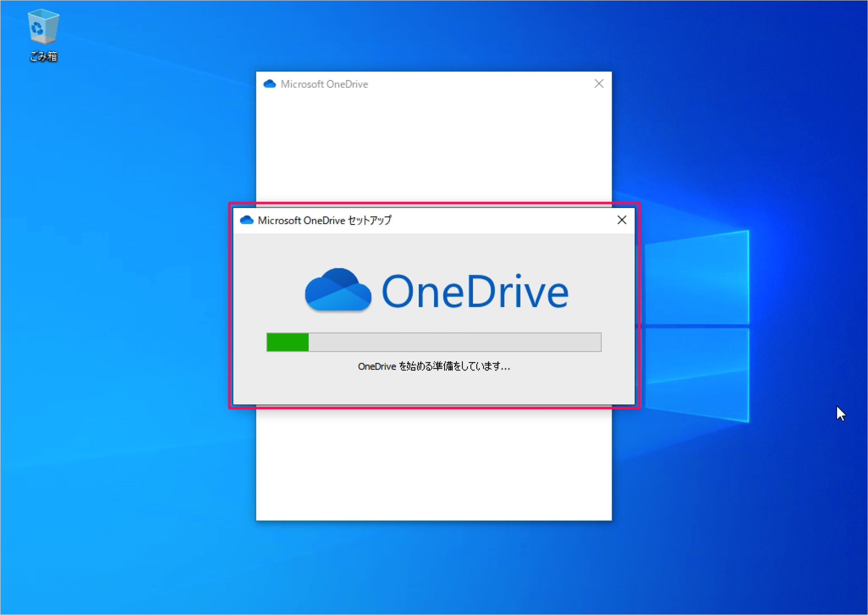Close the background Microsoft OneDrive window
Screen dimensions: 868x615
599,83
